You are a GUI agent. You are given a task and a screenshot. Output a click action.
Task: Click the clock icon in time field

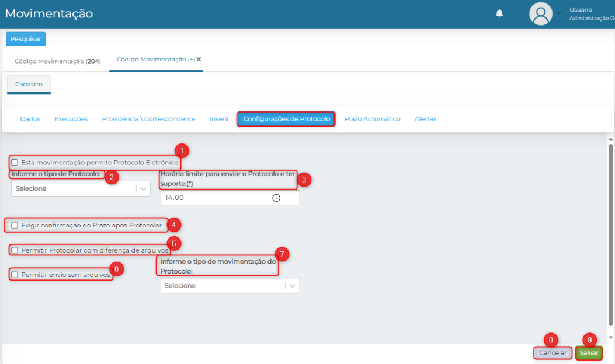276,198
